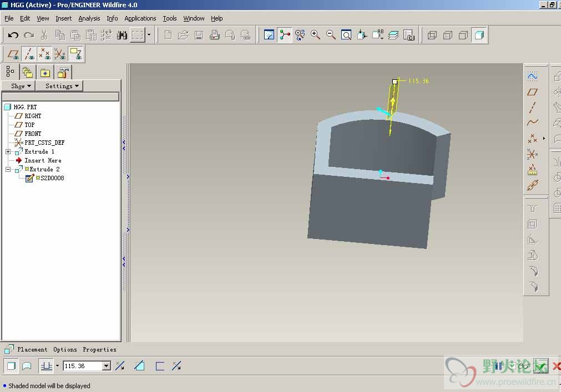Open the Insert menu
This screenshot has height=392, width=561.
point(63,18)
